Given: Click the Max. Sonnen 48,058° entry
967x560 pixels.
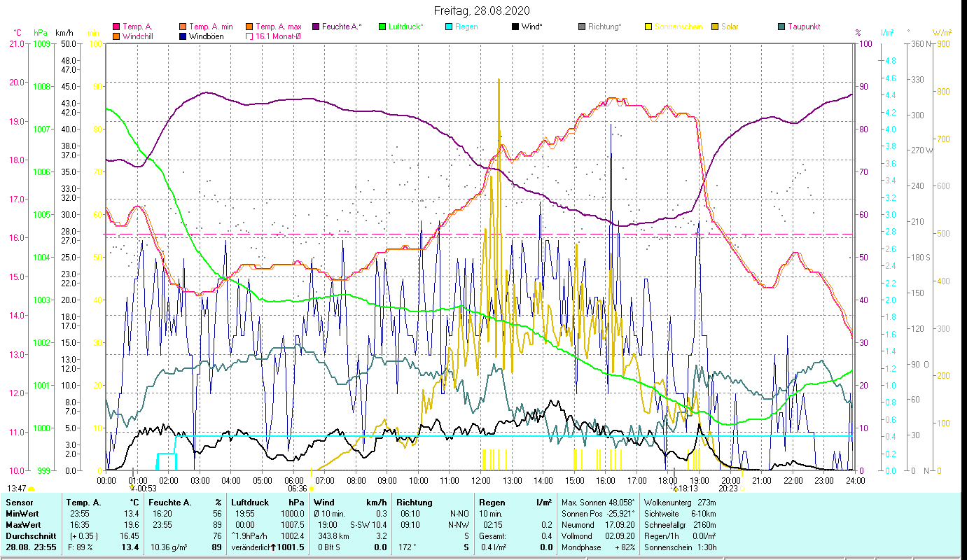Looking at the screenshot, I should click(599, 503).
